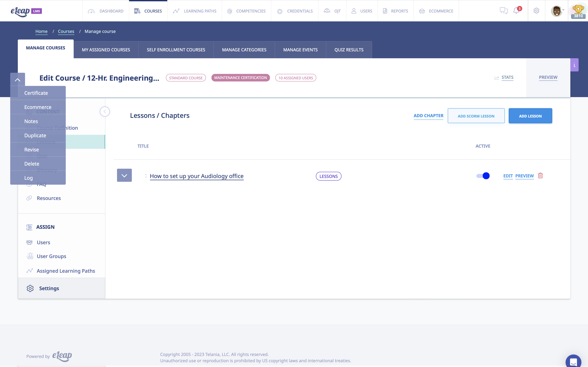Image resolution: width=588 pixels, height=367 pixels.
Task: Expand the How to set up your Audiology office row
Action: coord(124,175)
